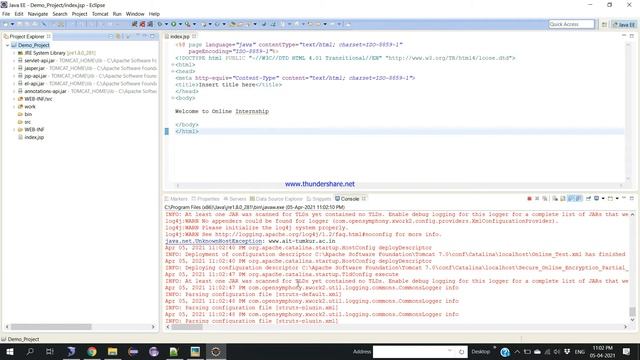Open File Explorer from the taskbar
This screenshot has height=360, width=640.
(113, 351)
